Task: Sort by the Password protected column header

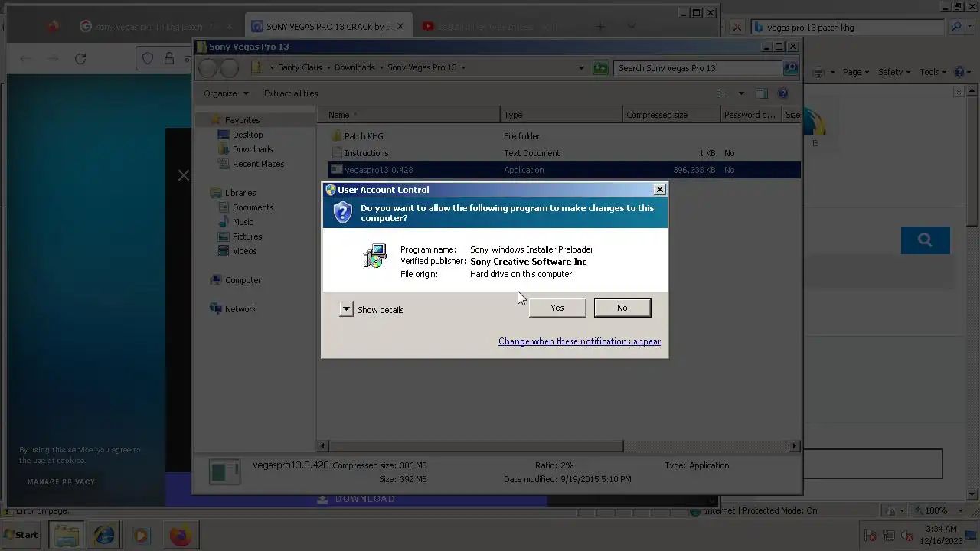Action: point(751,115)
